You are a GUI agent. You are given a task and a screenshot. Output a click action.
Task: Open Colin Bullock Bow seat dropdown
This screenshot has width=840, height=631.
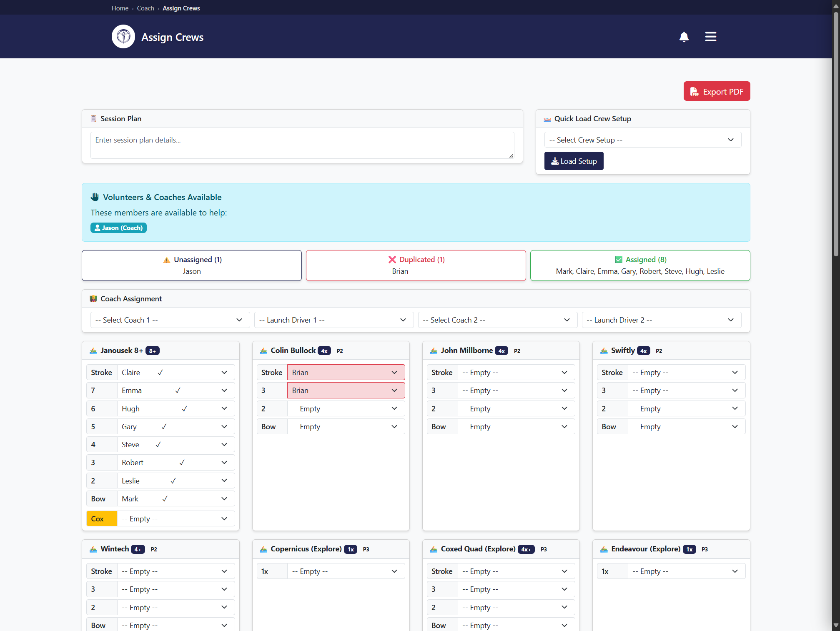click(x=346, y=427)
